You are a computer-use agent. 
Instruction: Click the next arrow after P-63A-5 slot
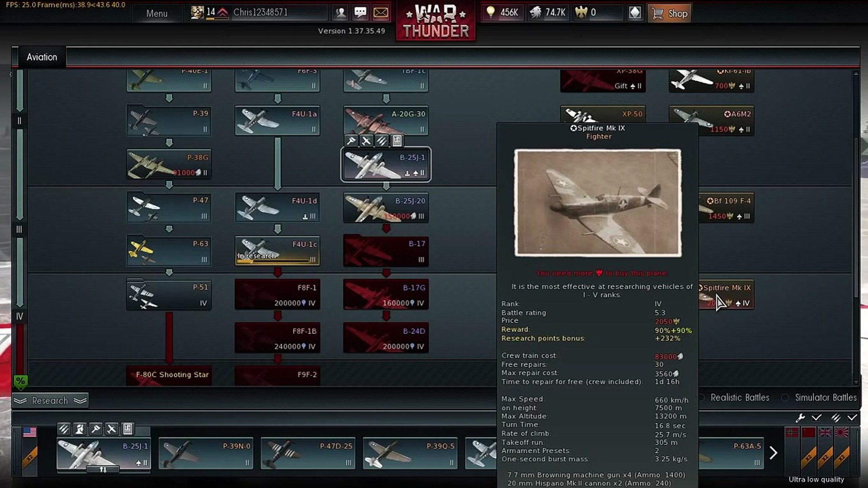[774, 453]
